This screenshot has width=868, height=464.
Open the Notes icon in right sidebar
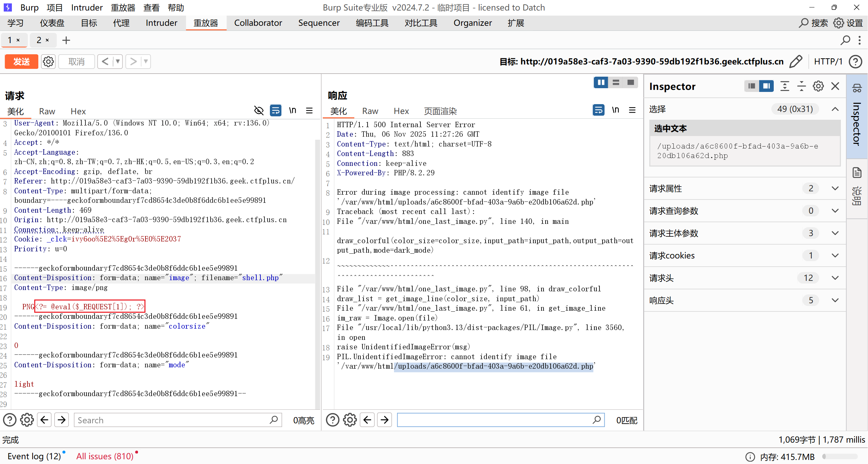point(857,173)
